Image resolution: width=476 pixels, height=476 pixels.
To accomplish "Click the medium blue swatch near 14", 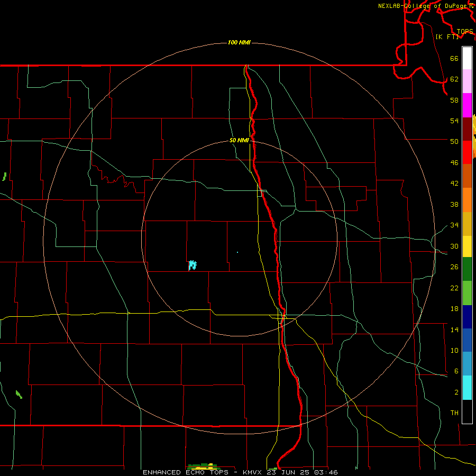I will [x=467, y=340].
